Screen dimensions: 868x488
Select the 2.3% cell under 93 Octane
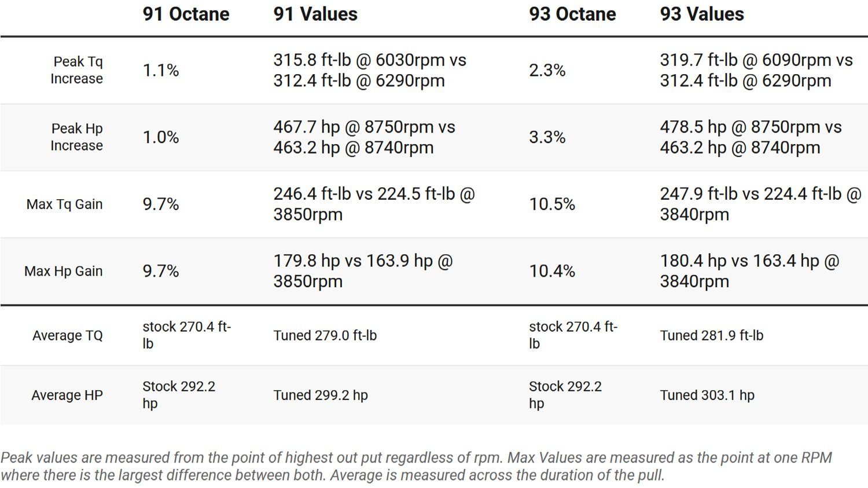[547, 71]
